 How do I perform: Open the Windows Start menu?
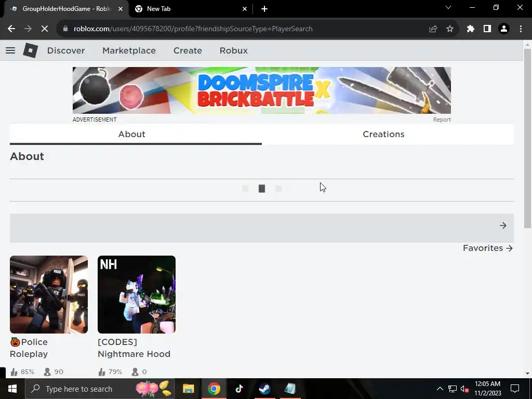[12, 389]
